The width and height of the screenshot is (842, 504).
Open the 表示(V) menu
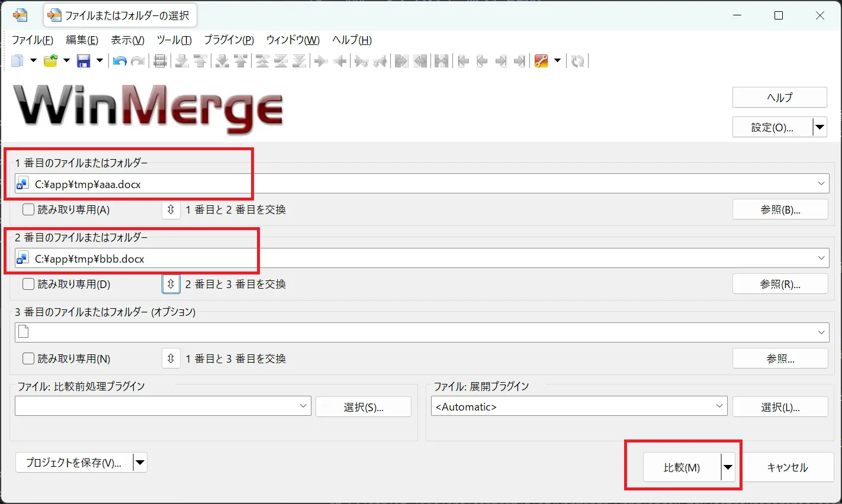pos(128,40)
